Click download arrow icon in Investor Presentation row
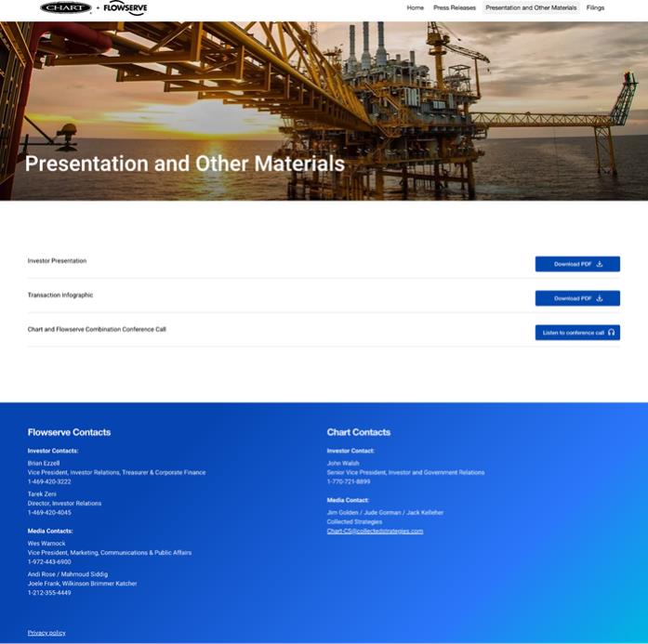The height and width of the screenshot is (644, 648). point(600,264)
